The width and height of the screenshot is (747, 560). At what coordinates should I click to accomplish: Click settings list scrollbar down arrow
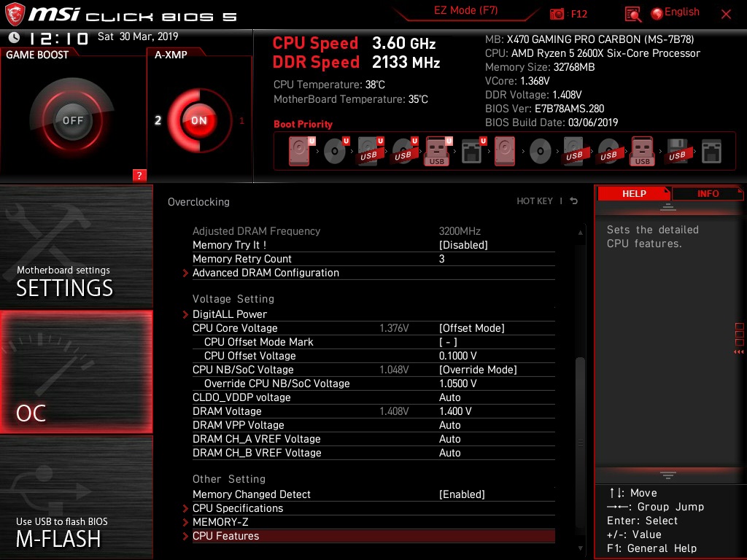coord(580,548)
